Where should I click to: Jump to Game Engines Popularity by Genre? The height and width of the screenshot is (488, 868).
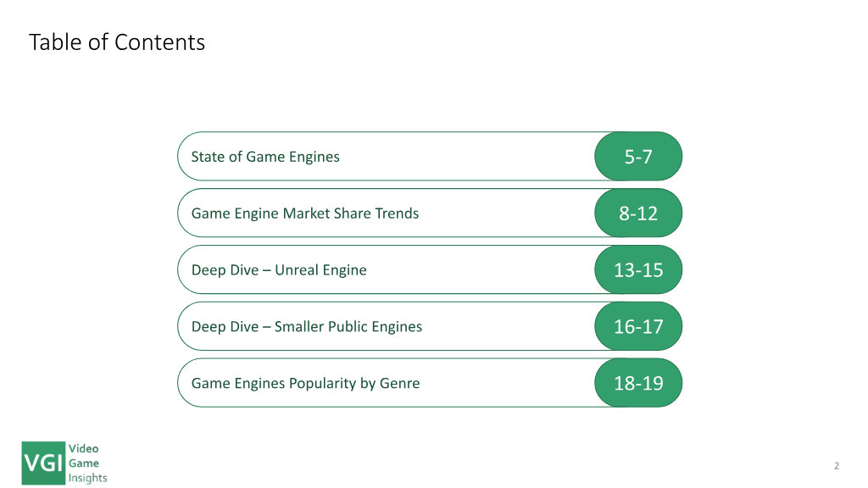coord(305,383)
